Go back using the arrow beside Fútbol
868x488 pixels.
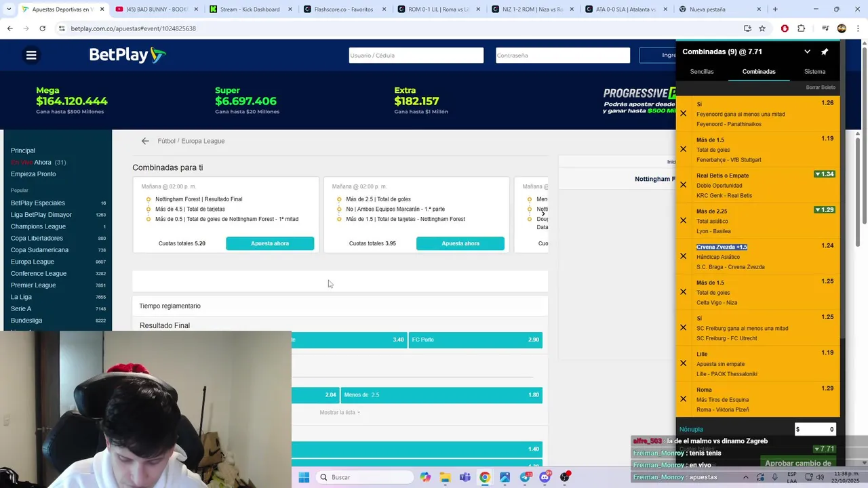coord(145,141)
